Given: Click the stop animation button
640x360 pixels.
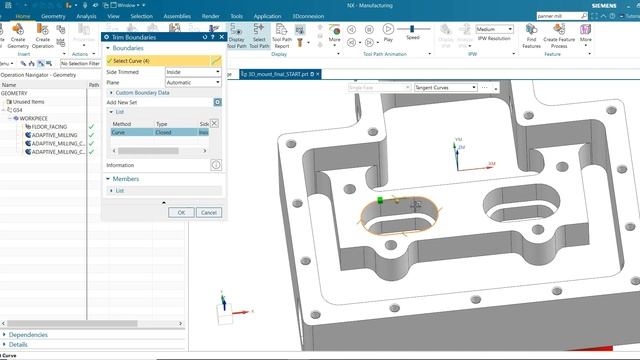Looking at the screenshot, I should (x=369, y=29).
